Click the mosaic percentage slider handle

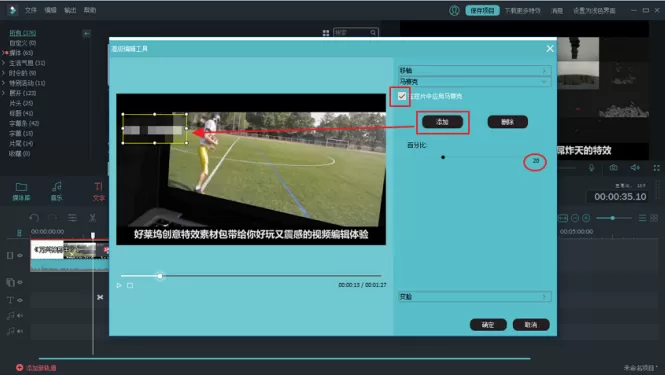(x=443, y=157)
